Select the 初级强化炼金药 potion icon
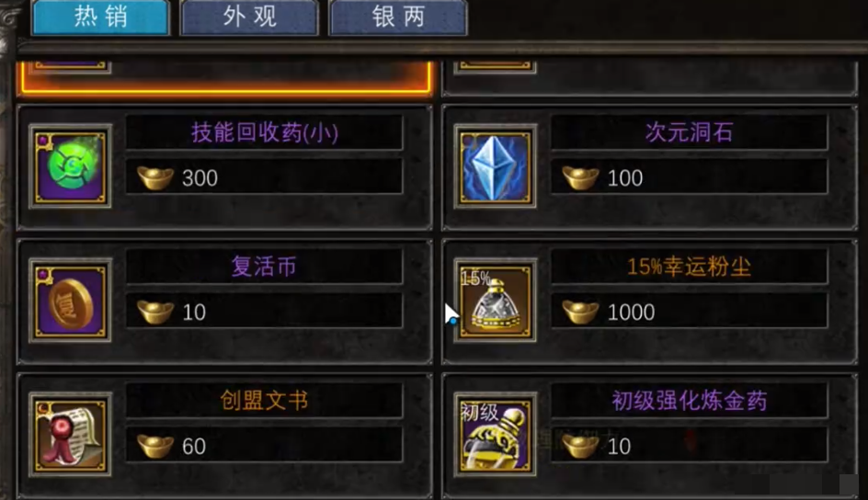 (495, 435)
